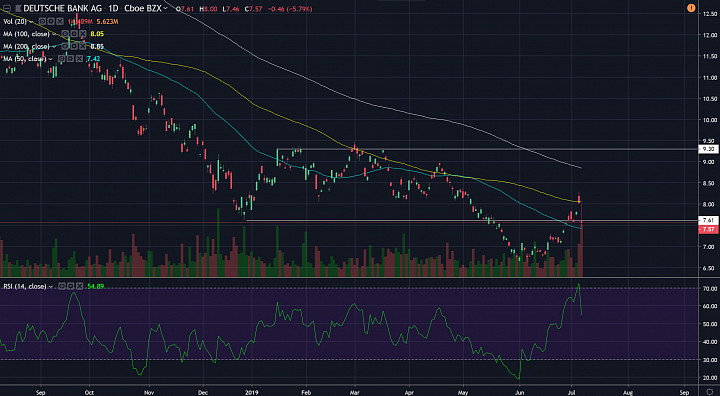720x396 pixels.
Task: Open the DEUTSCHE BANK AG symbol title dropdown
Action: tap(165, 8)
